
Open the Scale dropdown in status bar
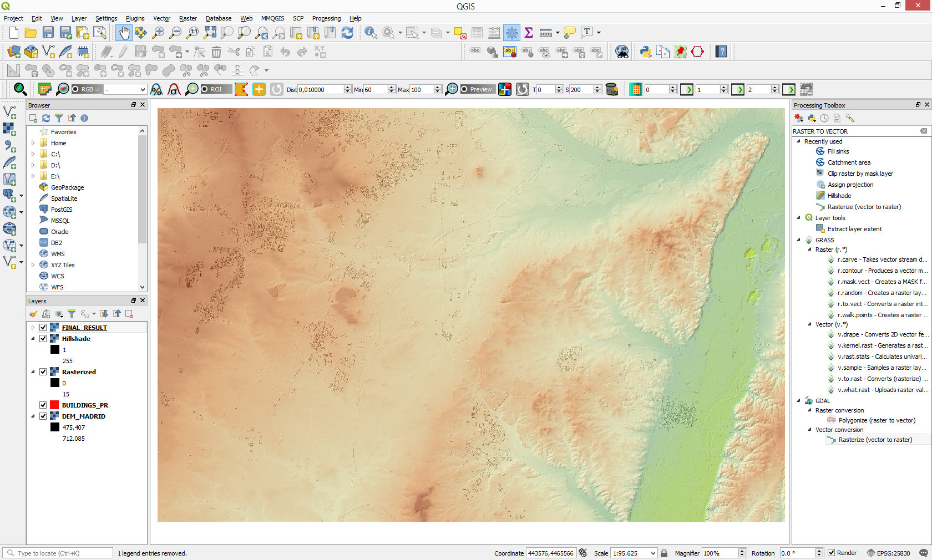click(x=653, y=553)
